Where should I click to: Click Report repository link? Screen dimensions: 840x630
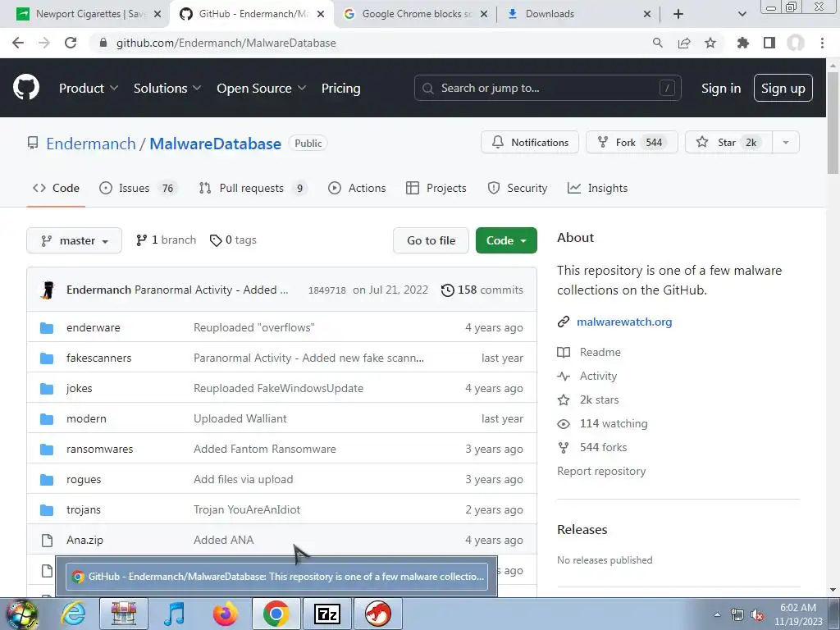[x=601, y=471]
